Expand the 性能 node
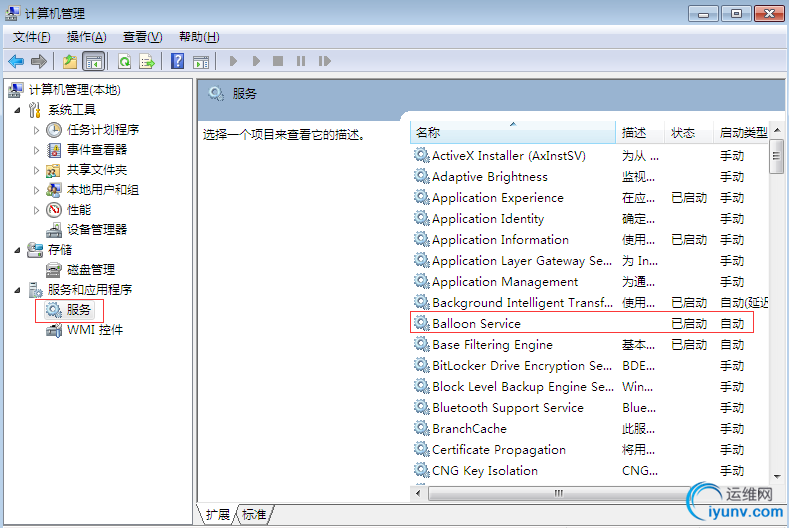The width and height of the screenshot is (789, 528). click(36, 210)
